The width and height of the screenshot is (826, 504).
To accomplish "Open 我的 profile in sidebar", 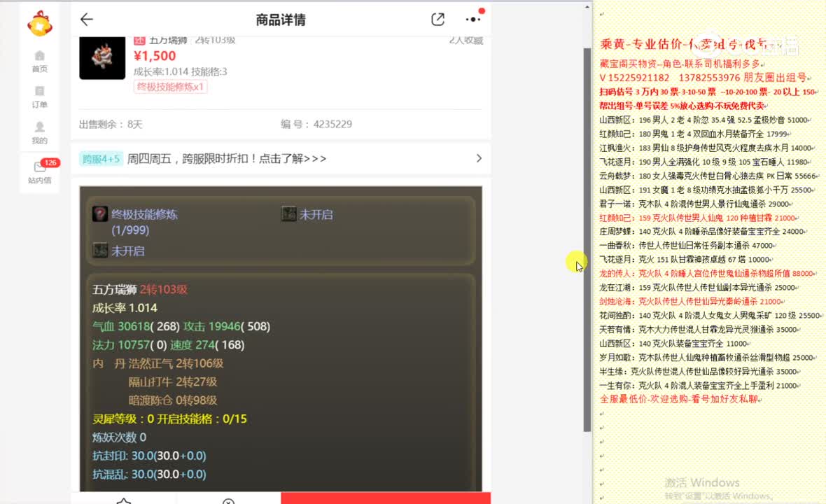I will (39, 133).
